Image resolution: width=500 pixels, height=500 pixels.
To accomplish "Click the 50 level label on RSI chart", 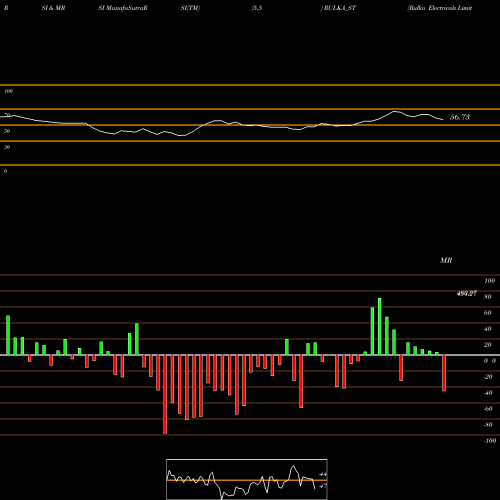I will tap(7, 131).
